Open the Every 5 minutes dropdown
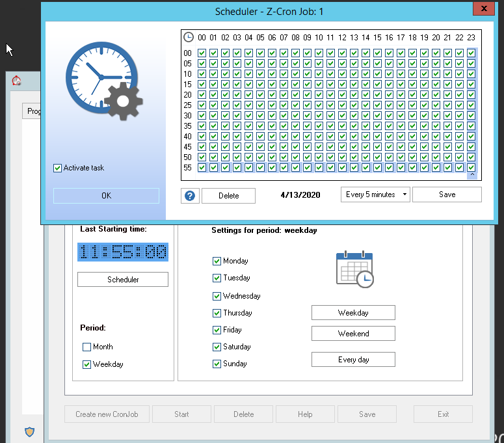 tap(375, 195)
